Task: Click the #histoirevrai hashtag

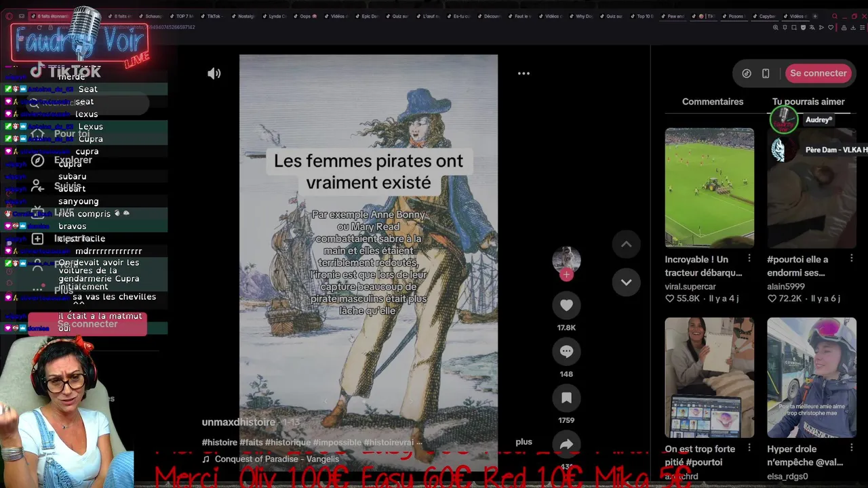Action: 389,443
